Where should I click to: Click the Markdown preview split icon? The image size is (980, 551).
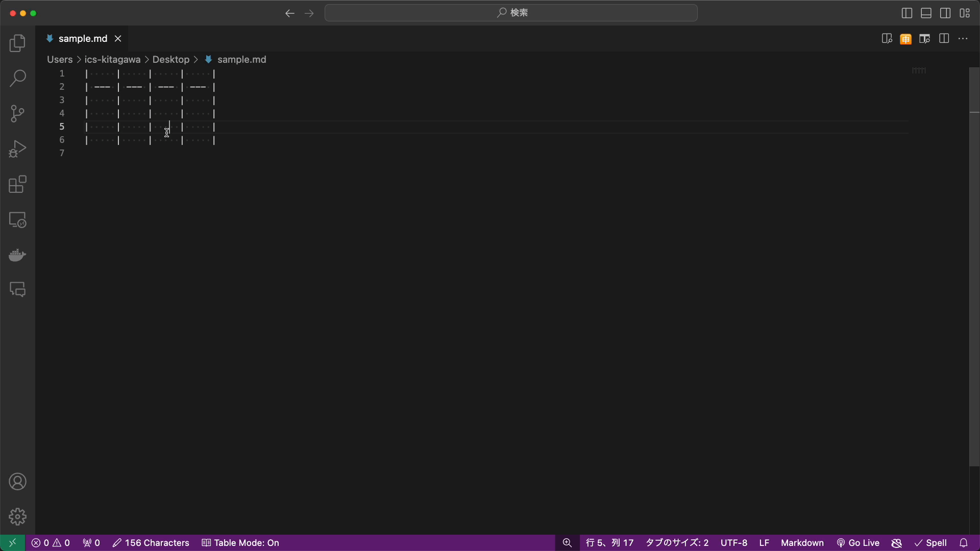pyautogui.click(x=887, y=38)
